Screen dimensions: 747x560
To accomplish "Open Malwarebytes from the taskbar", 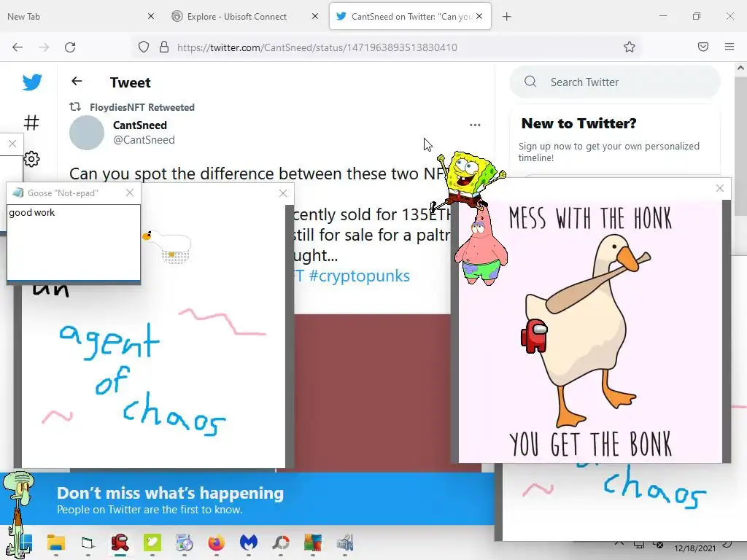I will click(248, 542).
